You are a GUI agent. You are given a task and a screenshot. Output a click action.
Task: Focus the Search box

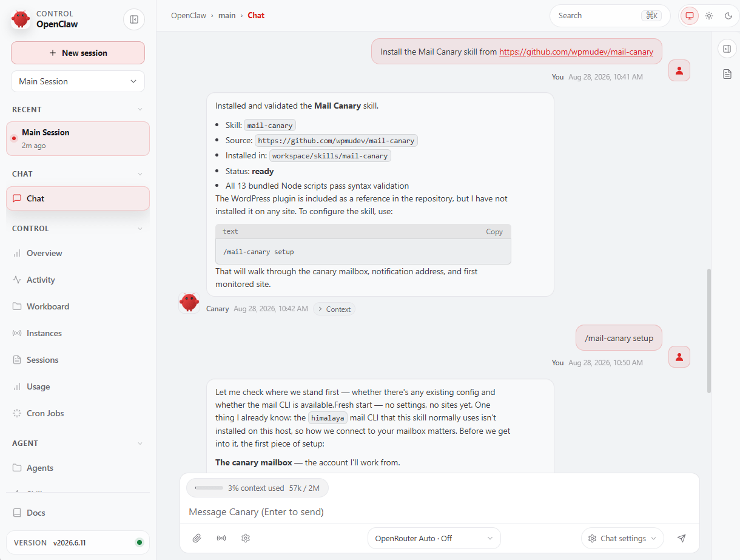(610, 16)
